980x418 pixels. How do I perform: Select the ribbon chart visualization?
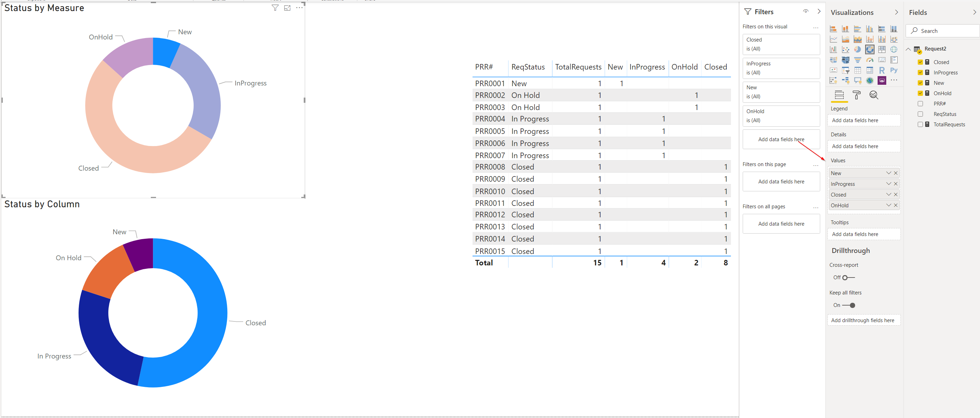894,39
